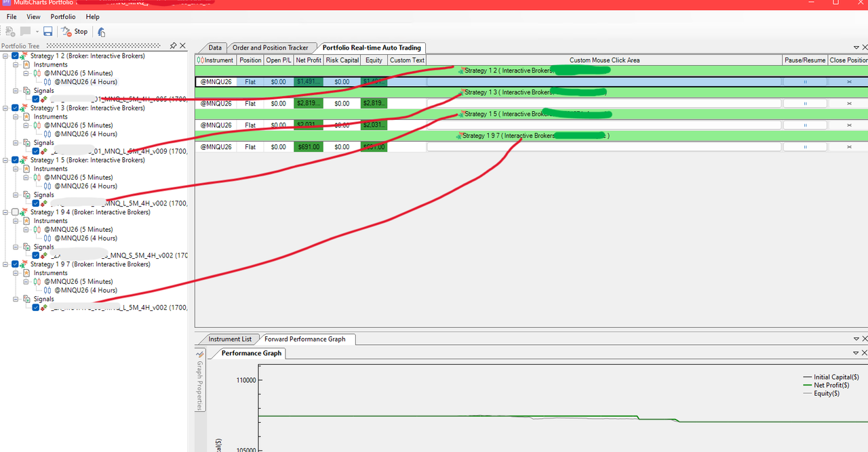This screenshot has height=452, width=868.
Task: Switch to the Instrument List tab
Action: (x=230, y=339)
